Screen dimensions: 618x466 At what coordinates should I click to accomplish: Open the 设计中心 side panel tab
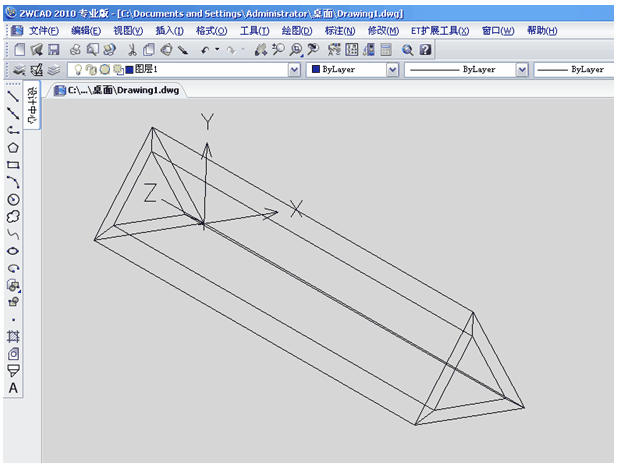coord(33,107)
